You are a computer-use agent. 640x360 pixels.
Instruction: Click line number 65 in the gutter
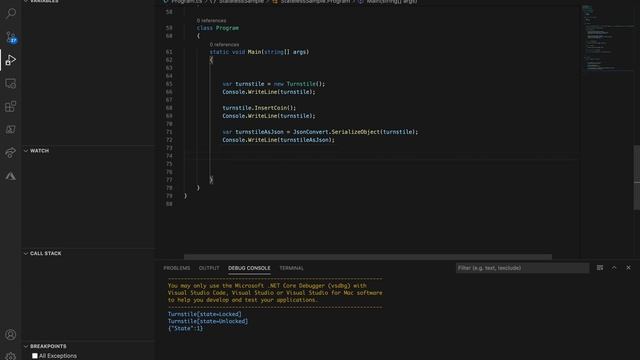click(169, 84)
